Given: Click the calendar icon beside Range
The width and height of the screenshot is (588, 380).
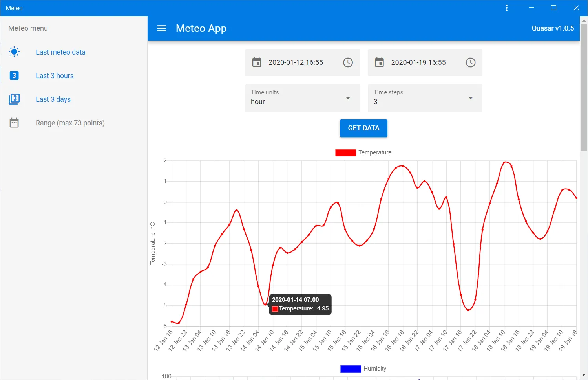Looking at the screenshot, I should coord(14,123).
